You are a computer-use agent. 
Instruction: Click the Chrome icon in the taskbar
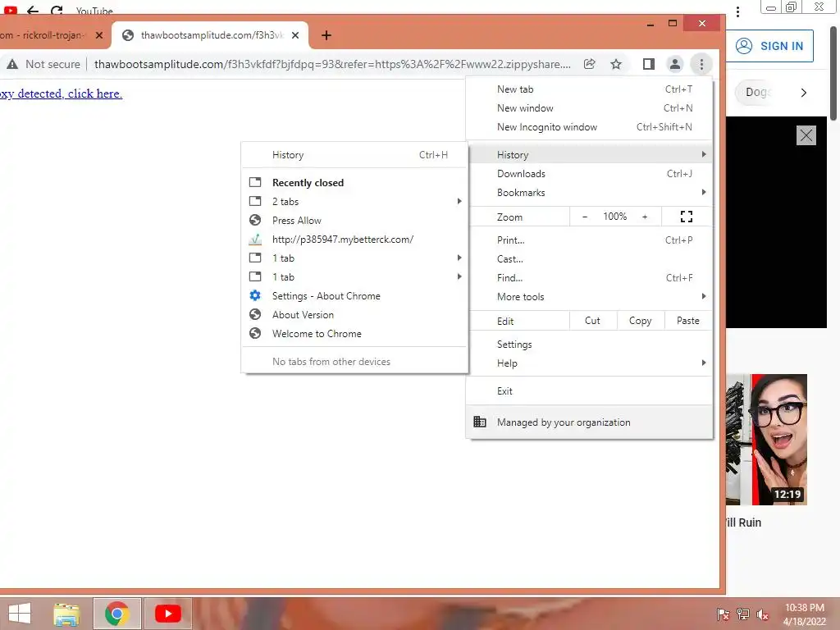[x=117, y=614]
